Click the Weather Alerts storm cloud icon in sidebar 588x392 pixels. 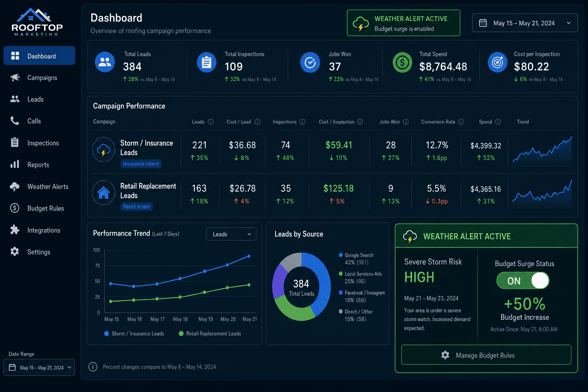[15, 186]
